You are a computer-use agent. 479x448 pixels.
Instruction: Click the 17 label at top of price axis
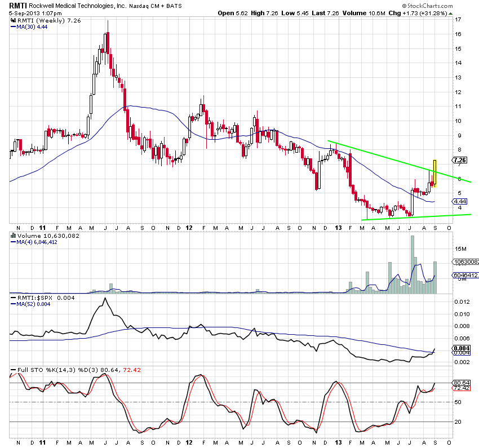[x=458, y=19]
